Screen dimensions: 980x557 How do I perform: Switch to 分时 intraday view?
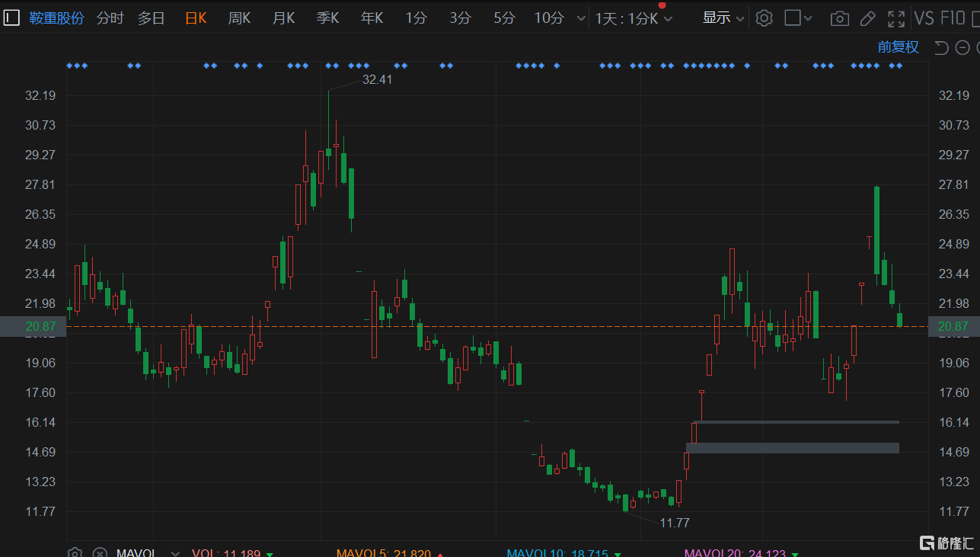tap(110, 18)
